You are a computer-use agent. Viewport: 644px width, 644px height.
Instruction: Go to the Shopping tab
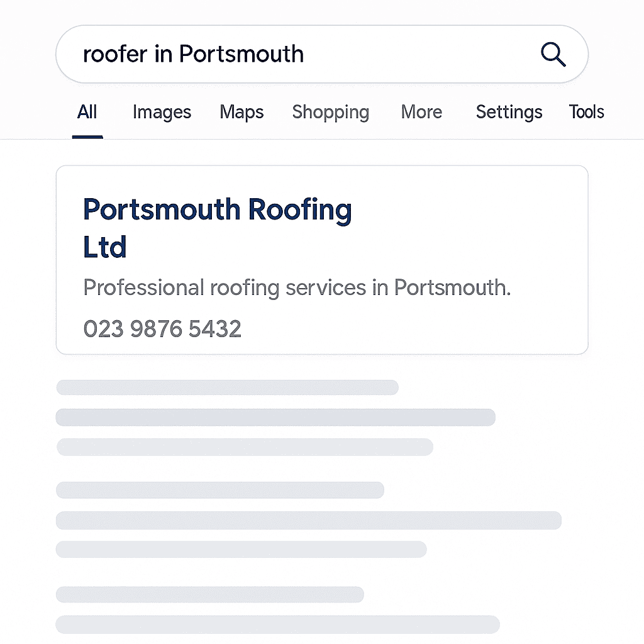click(x=330, y=113)
